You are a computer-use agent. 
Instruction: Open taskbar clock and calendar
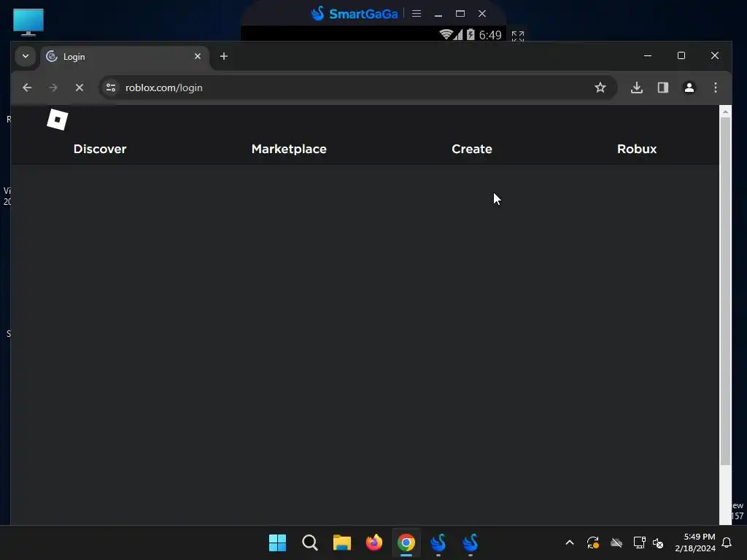coord(695,542)
